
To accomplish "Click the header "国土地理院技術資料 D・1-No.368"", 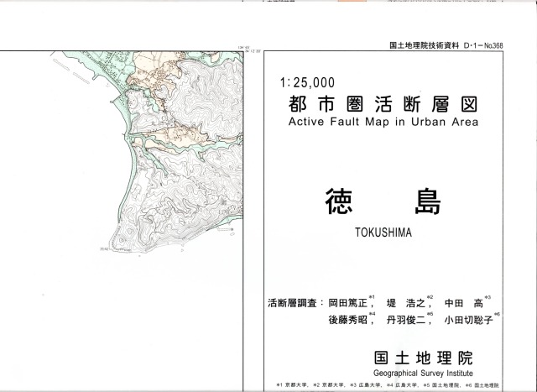I will (446, 45).
